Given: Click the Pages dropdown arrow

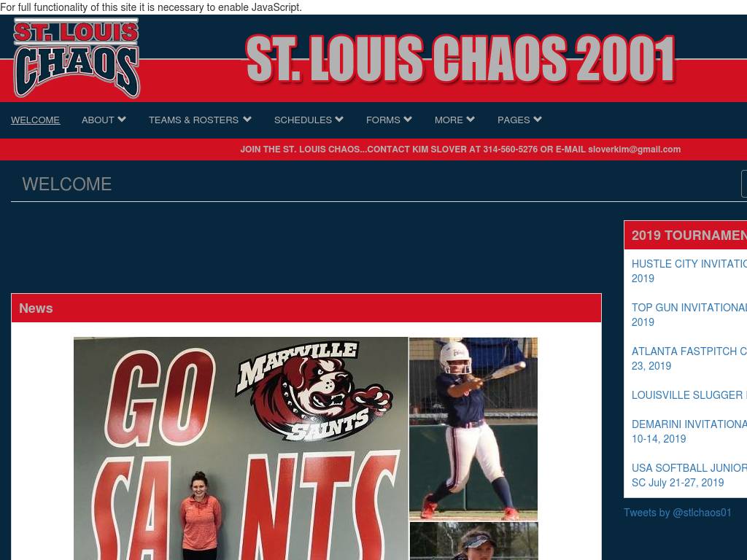Looking at the screenshot, I should (x=538, y=120).
